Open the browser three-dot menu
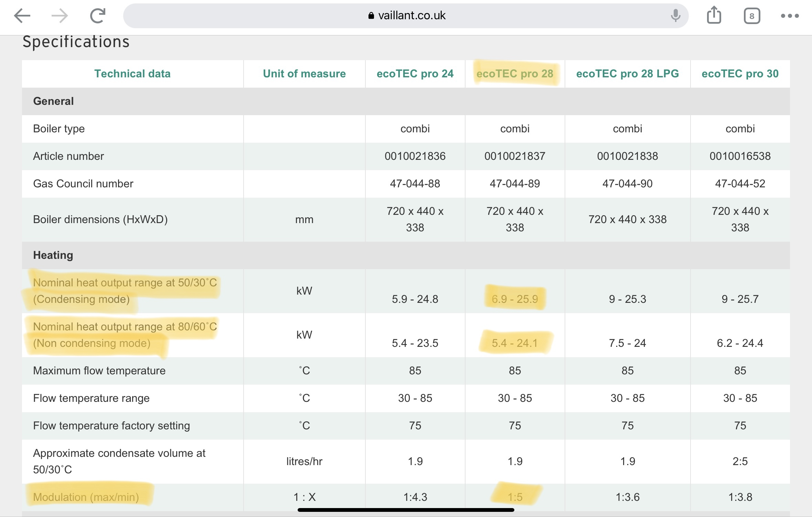The width and height of the screenshot is (812, 517). point(790,16)
